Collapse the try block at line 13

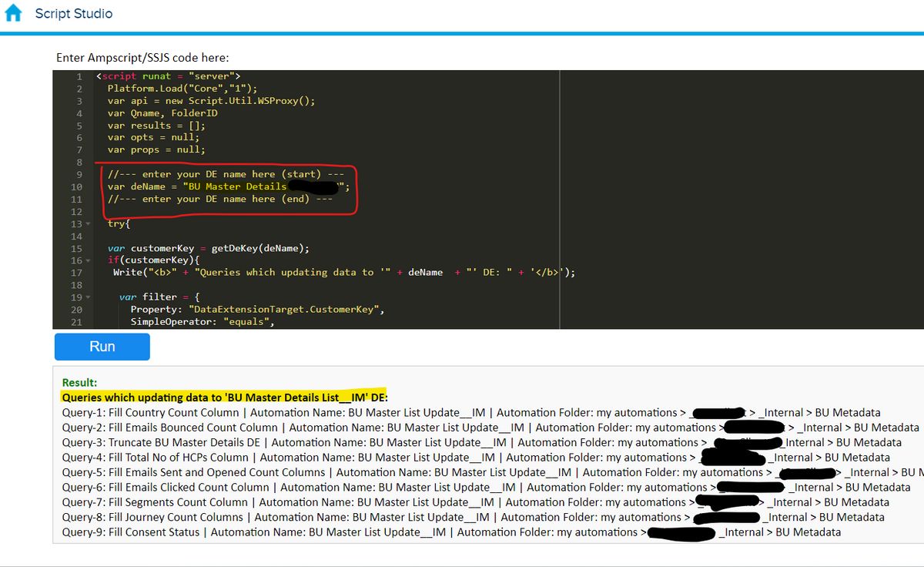click(x=87, y=224)
